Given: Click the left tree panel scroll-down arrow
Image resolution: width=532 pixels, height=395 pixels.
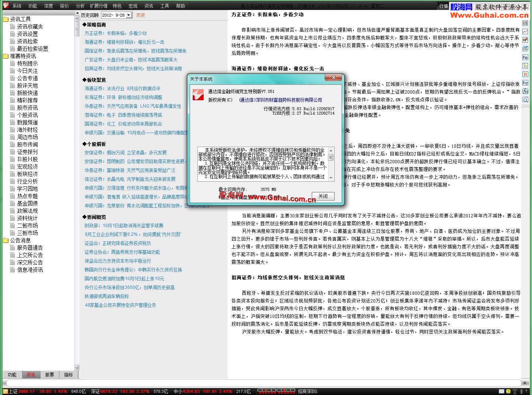Looking at the screenshot, I should click(x=77, y=367).
